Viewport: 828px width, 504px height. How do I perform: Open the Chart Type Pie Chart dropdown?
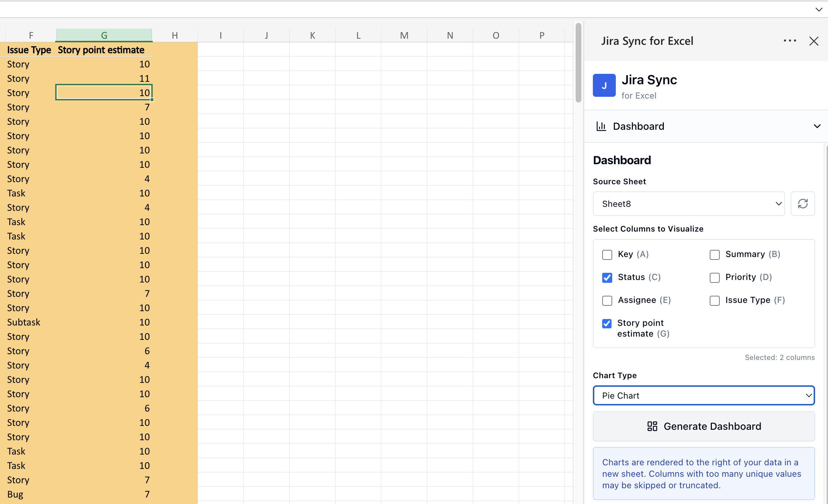[x=704, y=395]
